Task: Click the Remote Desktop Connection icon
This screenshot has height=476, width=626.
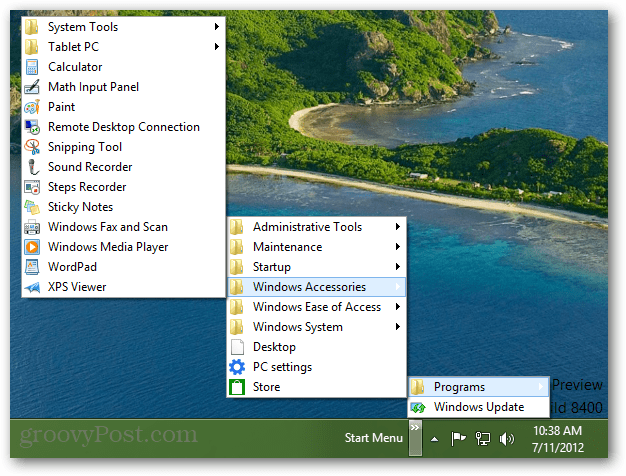Action: pos(32,127)
